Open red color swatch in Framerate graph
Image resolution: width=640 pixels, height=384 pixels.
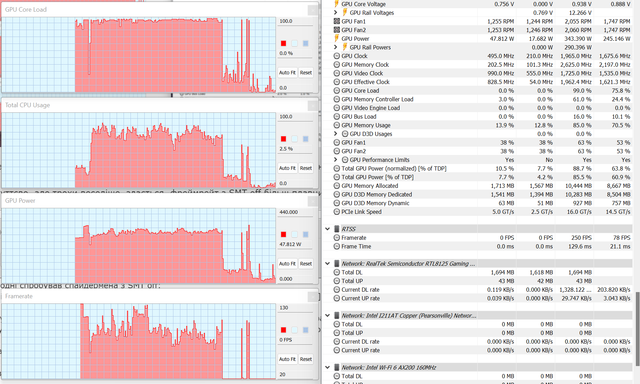click(x=283, y=330)
